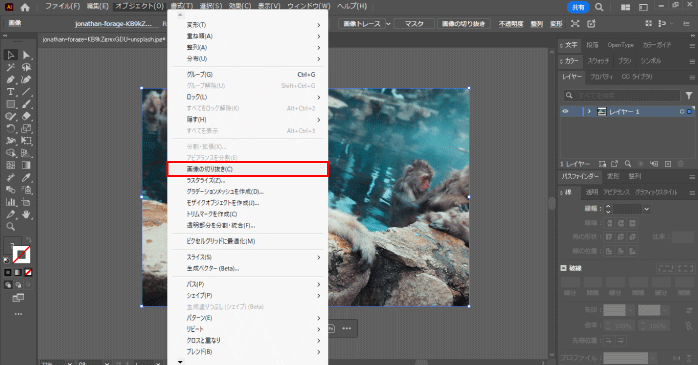Open パスファインダー panel hamburger menu

[692, 177]
